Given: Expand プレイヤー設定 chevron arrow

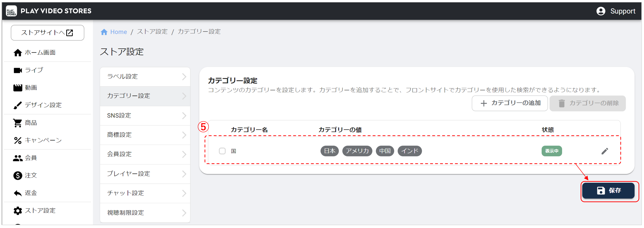Looking at the screenshot, I should click(x=184, y=174).
